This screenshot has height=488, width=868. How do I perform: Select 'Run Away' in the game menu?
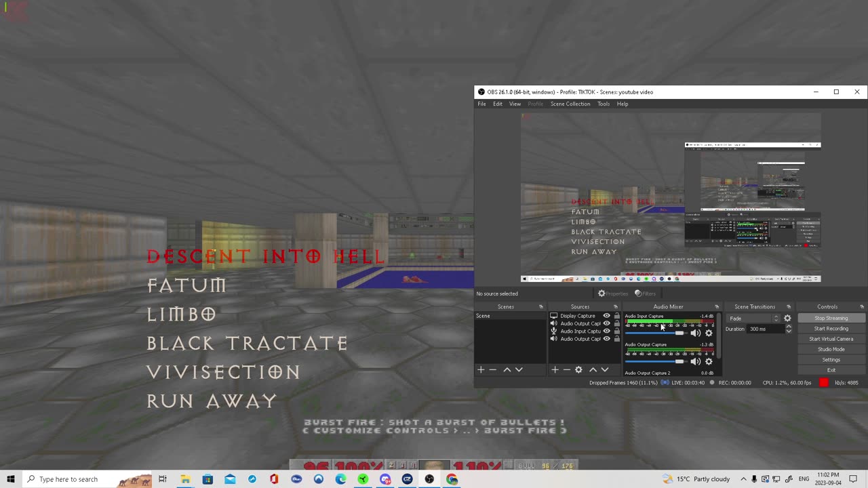(x=212, y=401)
